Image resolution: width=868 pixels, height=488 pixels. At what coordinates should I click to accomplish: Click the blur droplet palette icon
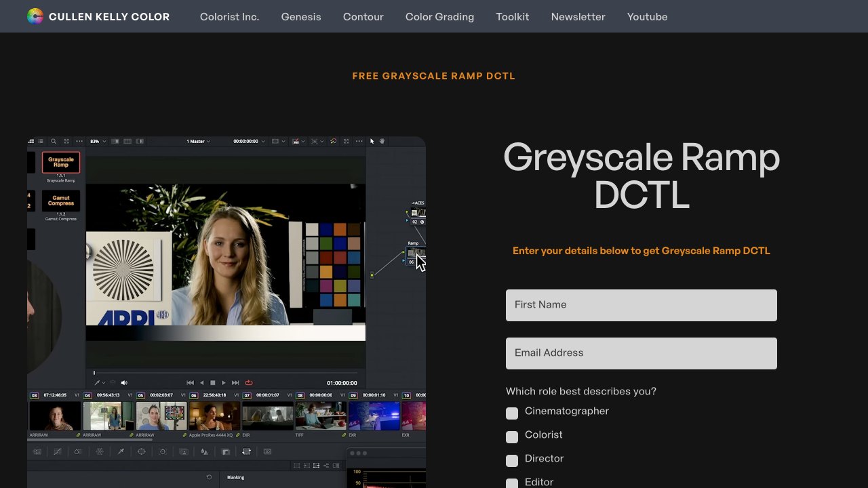(204, 451)
